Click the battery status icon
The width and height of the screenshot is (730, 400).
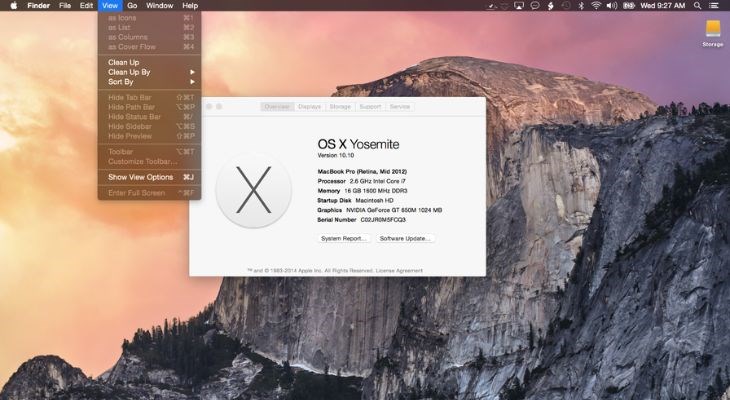[x=629, y=6]
